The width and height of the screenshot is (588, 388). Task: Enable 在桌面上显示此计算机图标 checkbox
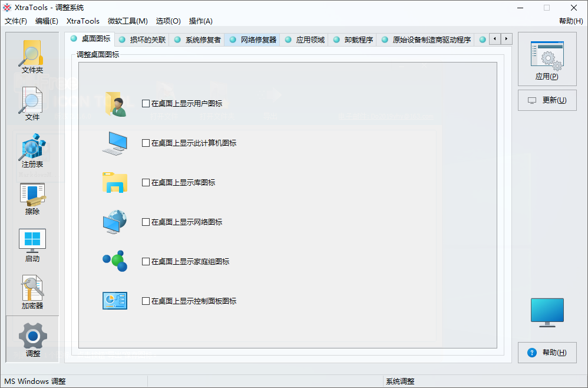145,143
